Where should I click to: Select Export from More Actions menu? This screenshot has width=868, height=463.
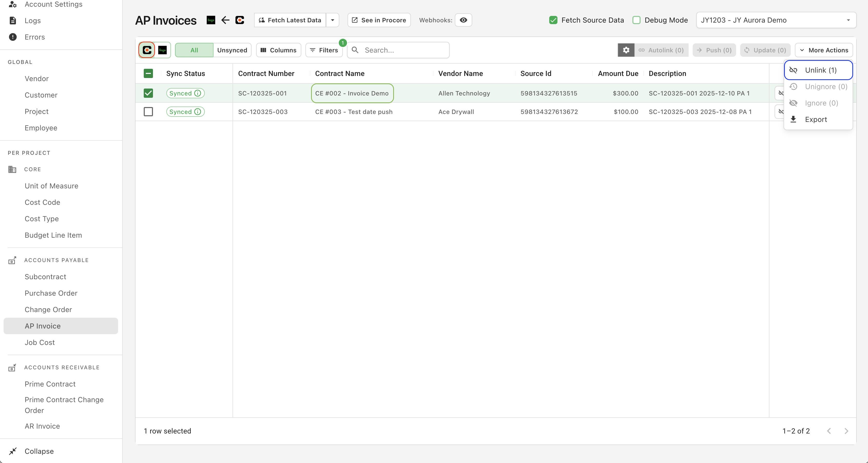[815, 120]
